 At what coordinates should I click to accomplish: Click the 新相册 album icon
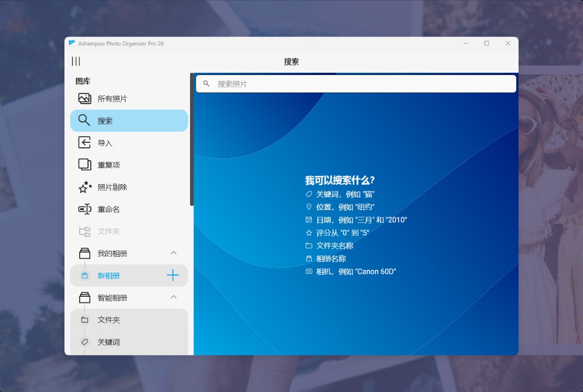coord(85,276)
